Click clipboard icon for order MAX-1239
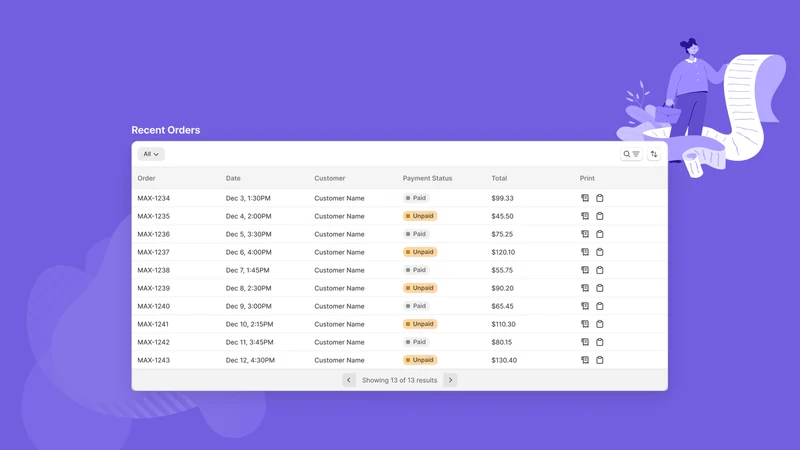Image resolution: width=800 pixels, height=450 pixels. click(x=600, y=288)
